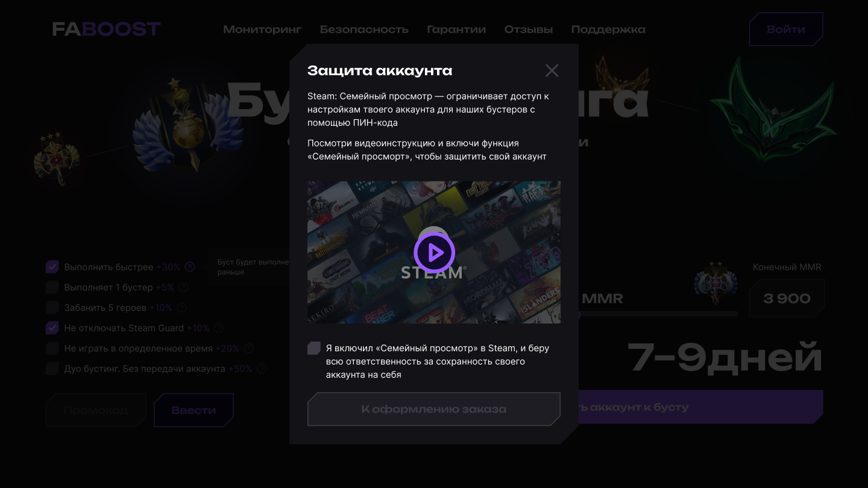Enable «Не играть в определенное время»
Viewport: 868px width, 488px height.
pos(52,348)
